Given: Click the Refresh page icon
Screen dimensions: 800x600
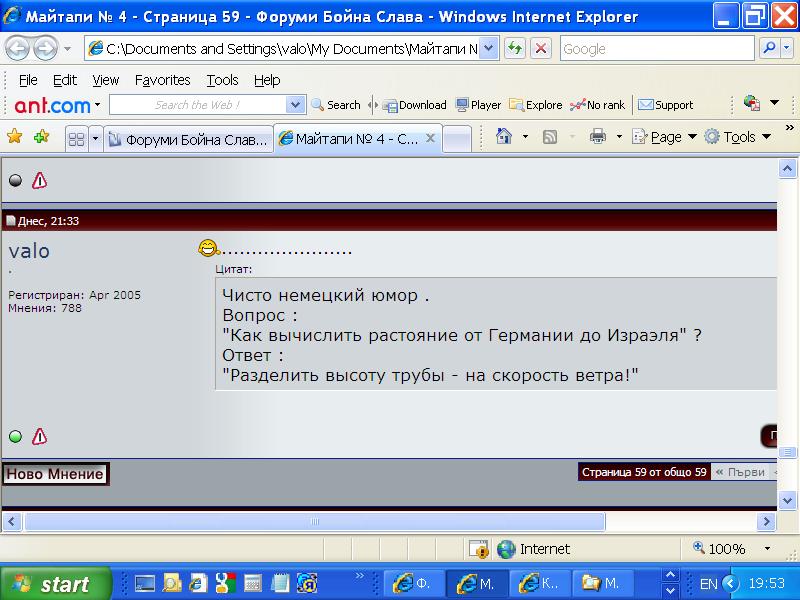Looking at the screenshot, I should (515, 48).
